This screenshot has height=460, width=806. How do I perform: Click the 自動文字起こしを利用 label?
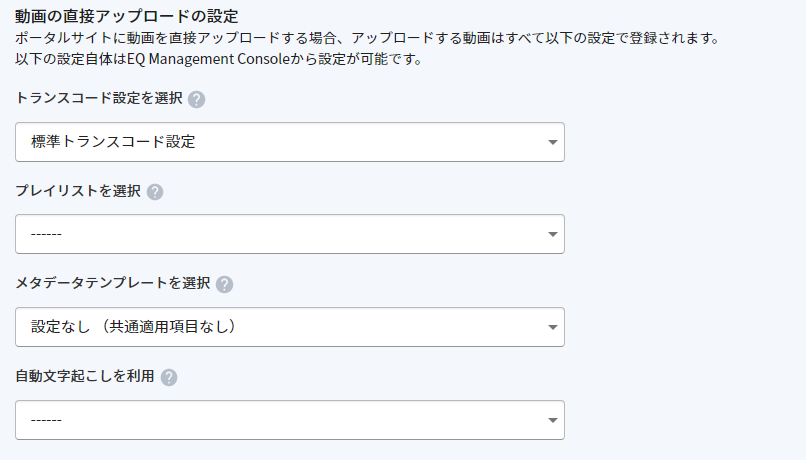pyautogui.click(x=85, y=376)
